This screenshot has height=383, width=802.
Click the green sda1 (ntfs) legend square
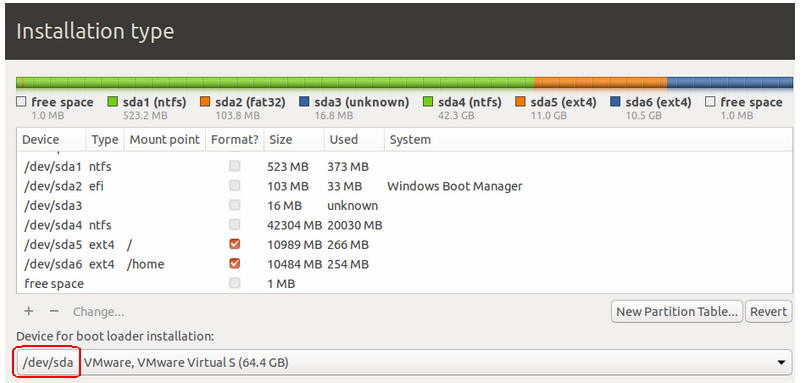tap(113, 102)
